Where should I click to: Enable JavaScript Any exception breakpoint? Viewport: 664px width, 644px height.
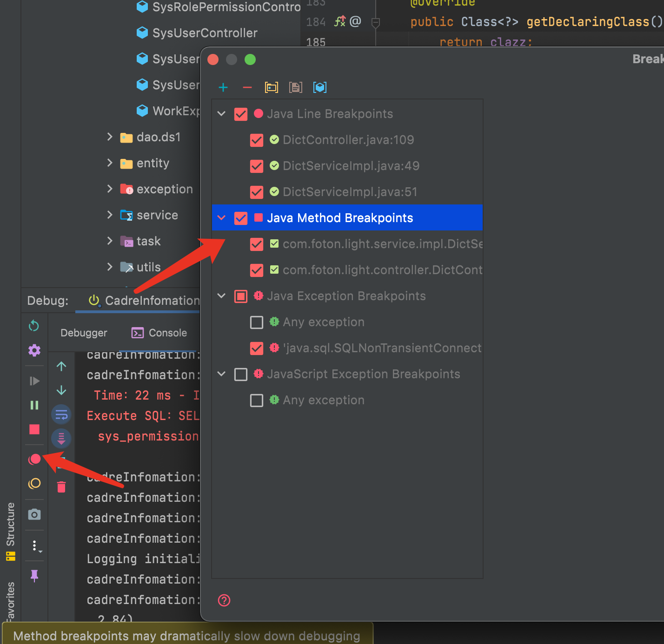click(257, 400)
